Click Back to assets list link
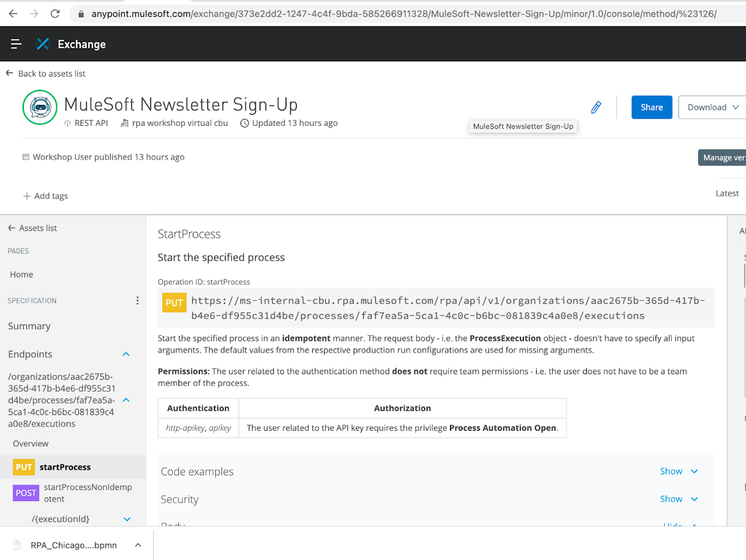Screen dimensions: 746x560 (51, 73)
